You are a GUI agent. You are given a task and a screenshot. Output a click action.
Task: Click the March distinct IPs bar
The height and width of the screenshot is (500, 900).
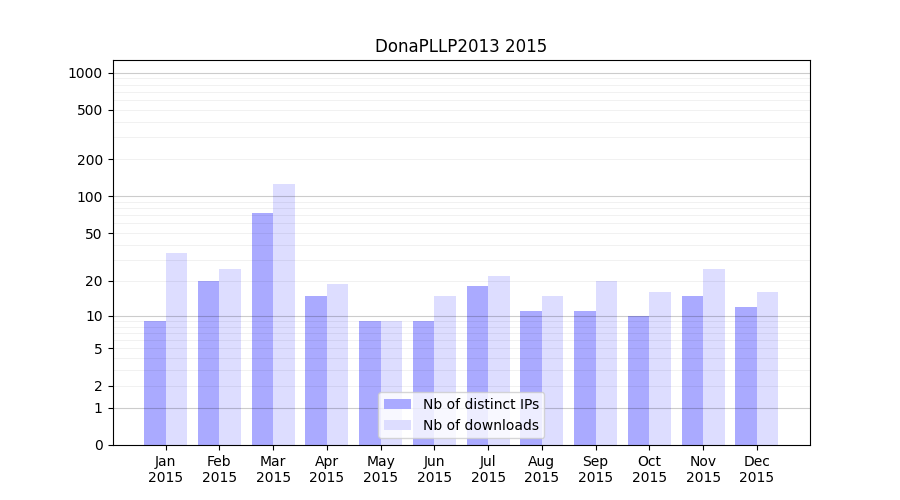262,328
